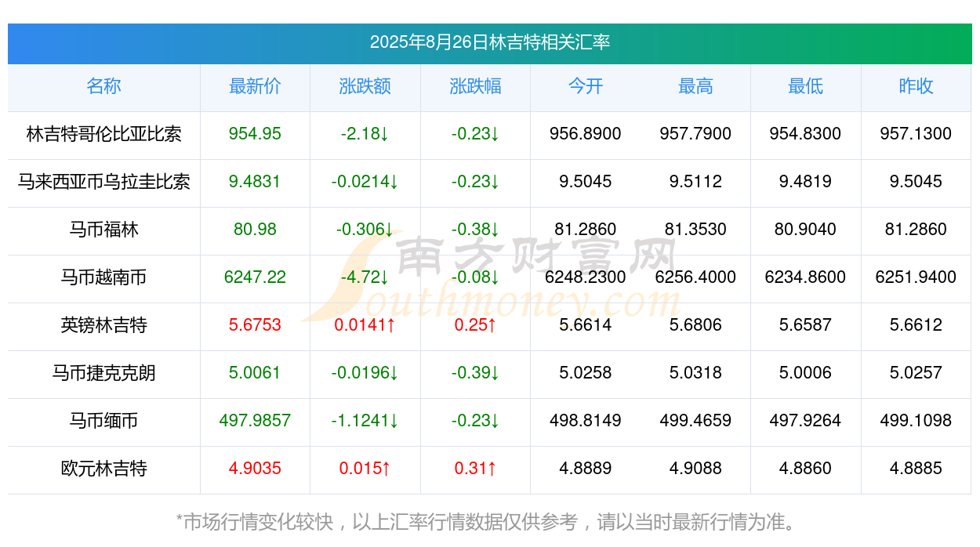
Task: Click row name 马币缅币
Action: (x=103, y=421)
